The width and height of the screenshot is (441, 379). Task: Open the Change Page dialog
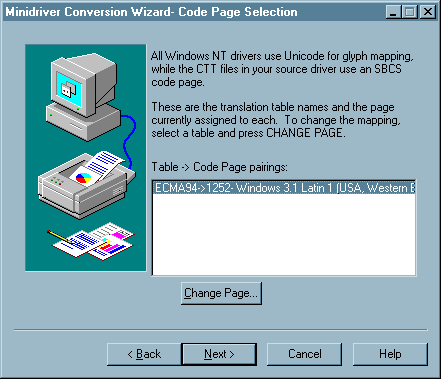(221, 293)
